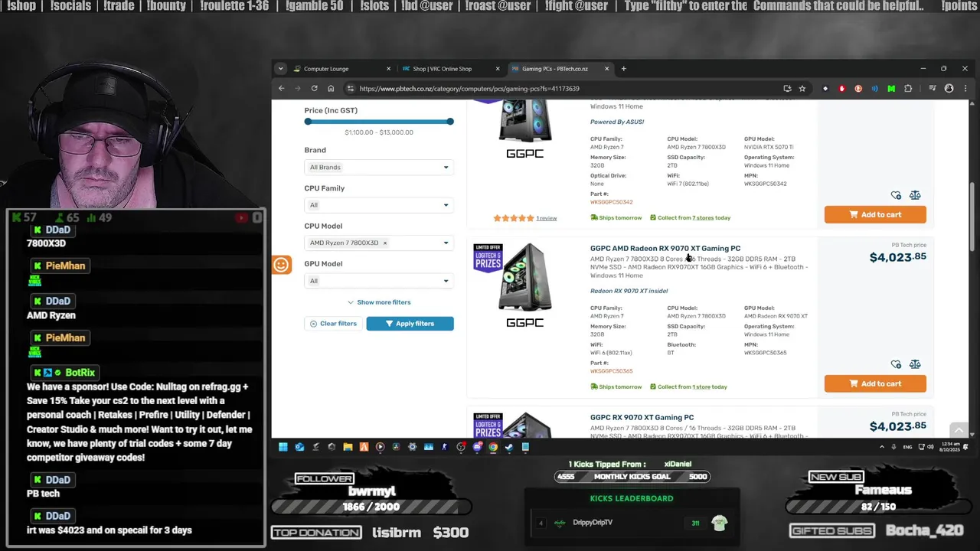This screenshot has height=551, width=980.
Task: Click the green extension icon in toolbar
Action: pos(891,88)
